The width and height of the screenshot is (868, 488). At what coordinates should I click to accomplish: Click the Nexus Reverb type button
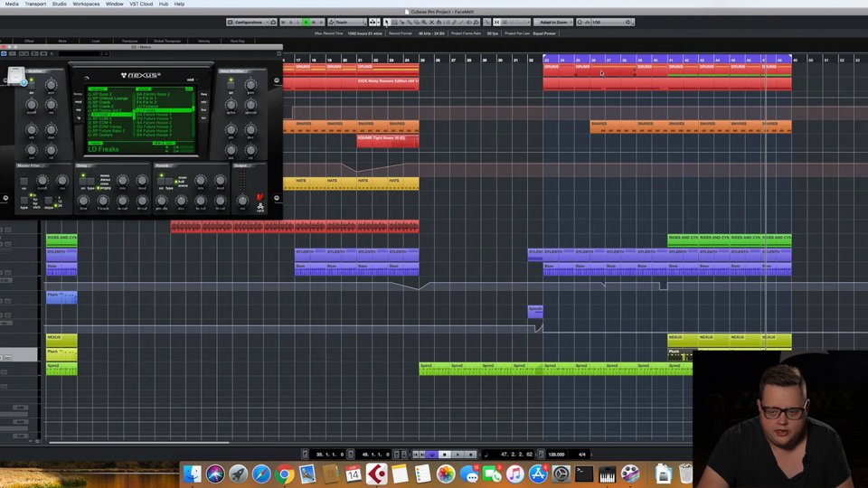(169, 182)
